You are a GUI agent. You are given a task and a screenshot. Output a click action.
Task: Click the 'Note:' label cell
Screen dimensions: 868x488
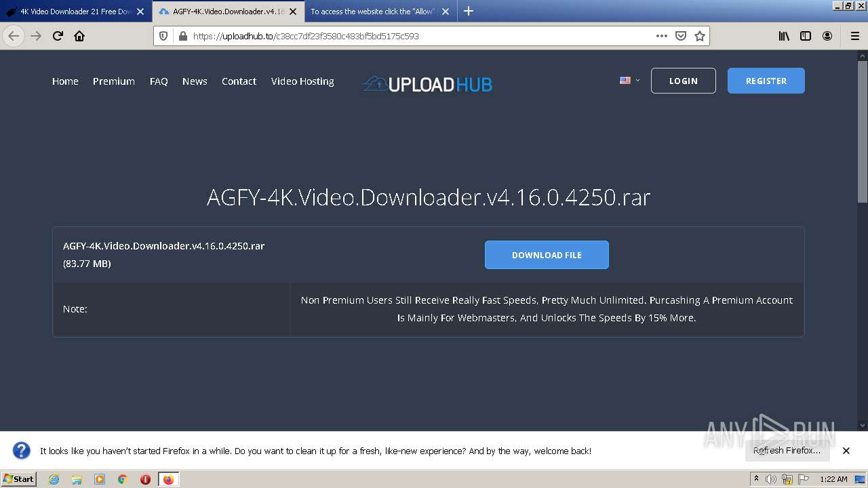pyautogui.click(x=172, y=309)
